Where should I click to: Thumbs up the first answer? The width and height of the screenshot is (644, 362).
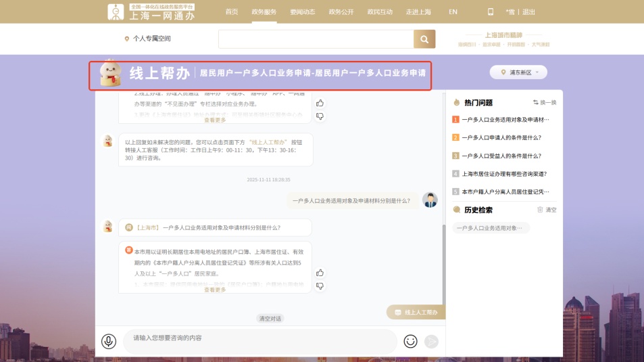point(320,103)
